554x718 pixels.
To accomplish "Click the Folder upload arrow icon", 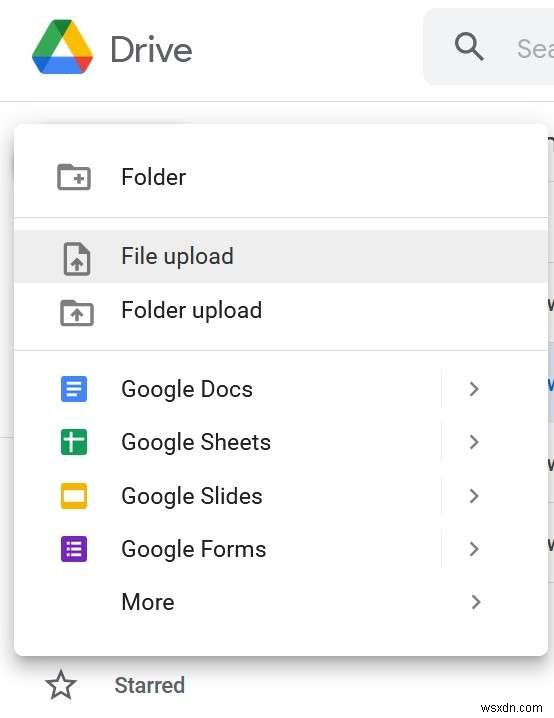I will click(x=76, y=313).
